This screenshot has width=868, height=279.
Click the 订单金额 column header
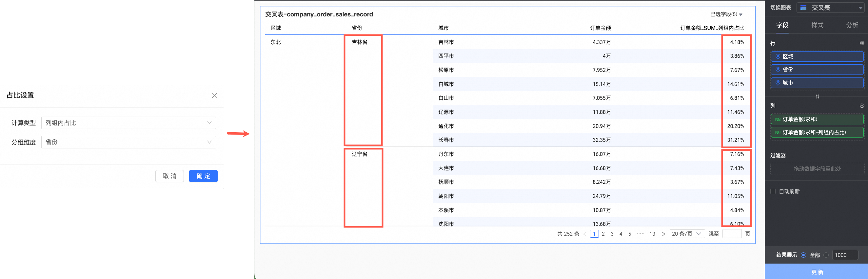tap(600, 28)
